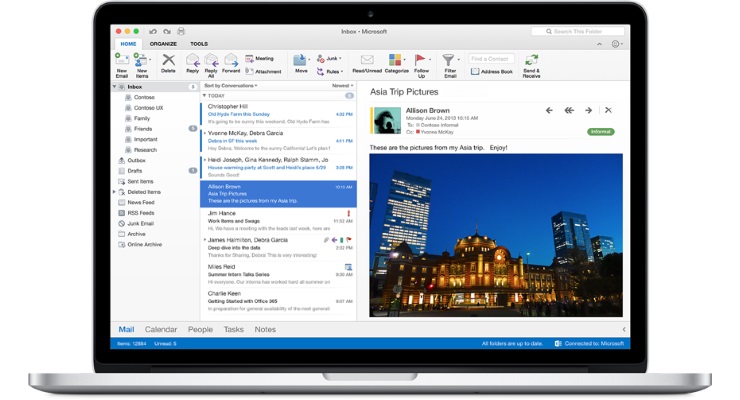Click the green Informal category tag

tap(601, 131)
